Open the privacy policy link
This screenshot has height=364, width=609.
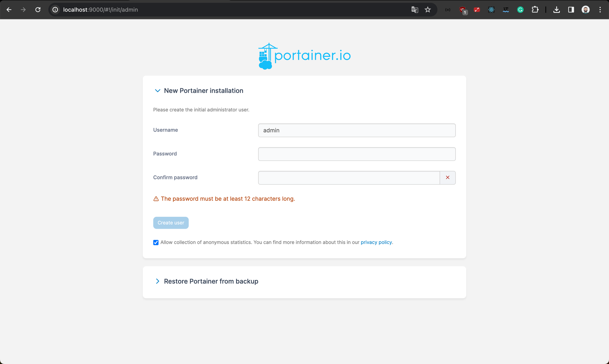[x=376, y=242]
